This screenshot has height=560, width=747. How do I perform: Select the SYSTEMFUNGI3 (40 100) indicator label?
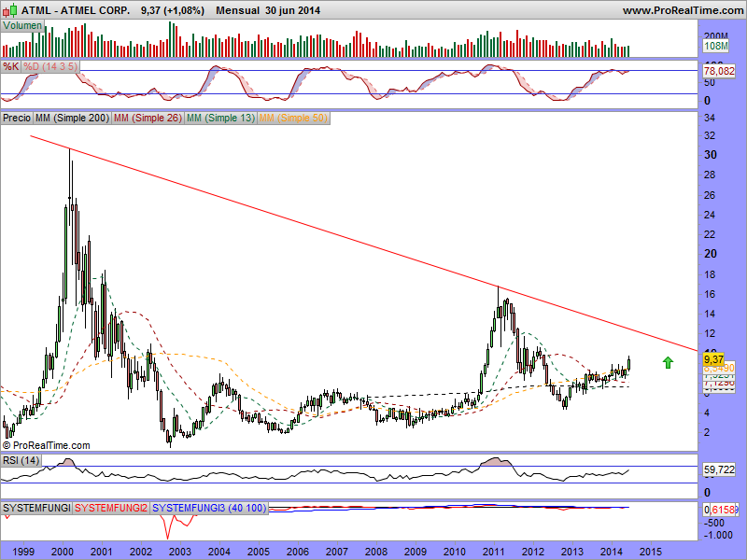[209, 508]
